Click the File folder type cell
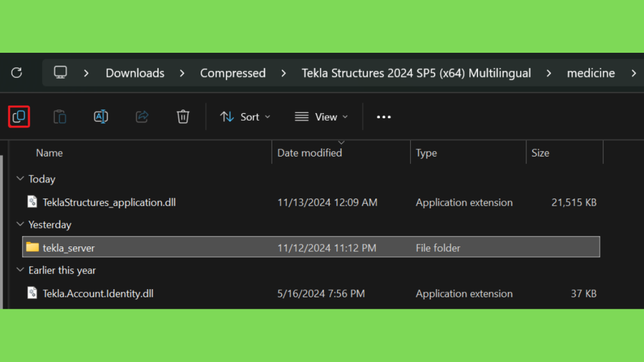The width and height of the screenshot is (644, 362). [x=438, y=248]
